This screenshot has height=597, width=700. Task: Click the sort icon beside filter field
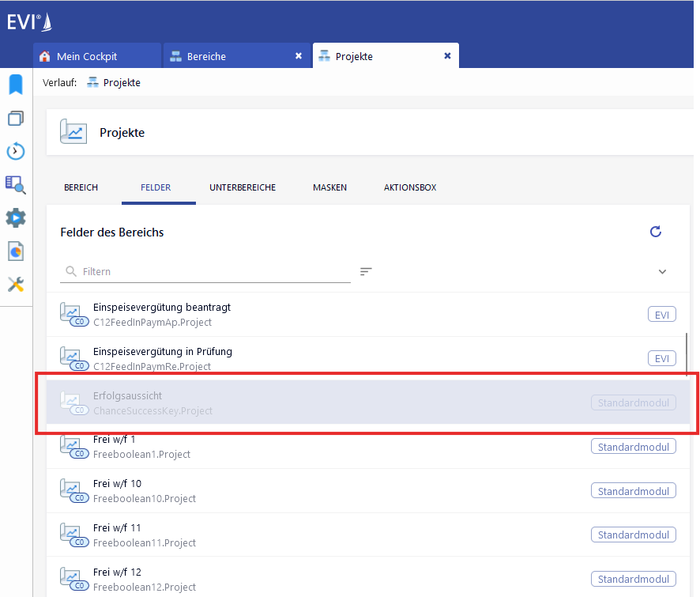click(366, 271)
